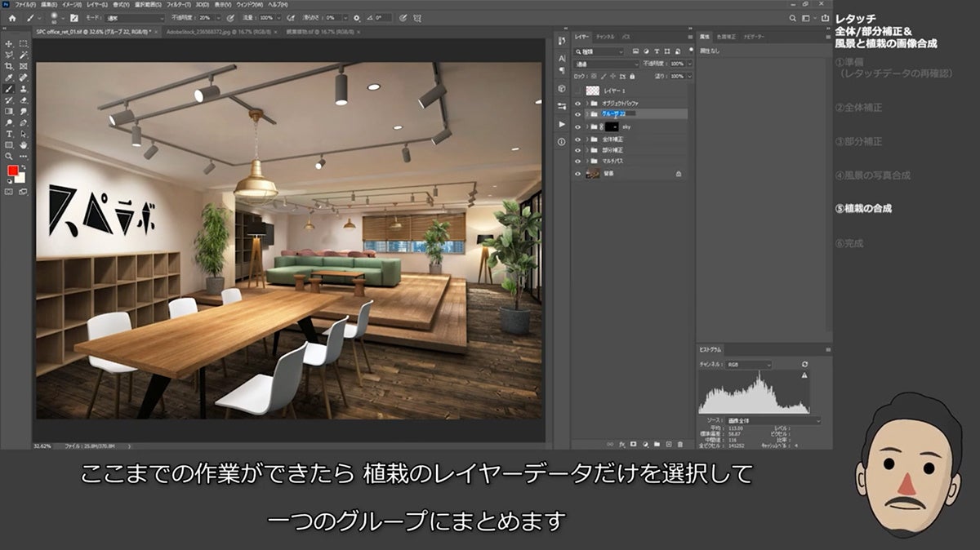Create a new group with folder icon
The height and width of the screenshot is (550, 980).
coord(657,444)
